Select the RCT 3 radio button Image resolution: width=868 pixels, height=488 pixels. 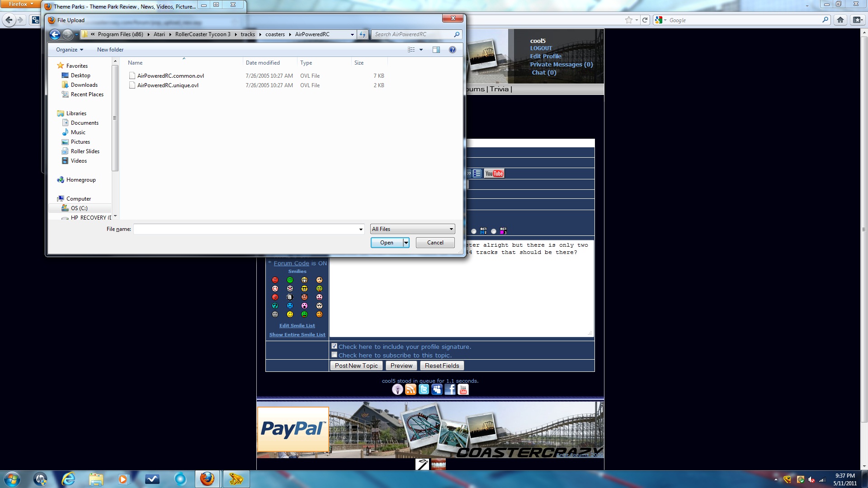click(494, 231)
